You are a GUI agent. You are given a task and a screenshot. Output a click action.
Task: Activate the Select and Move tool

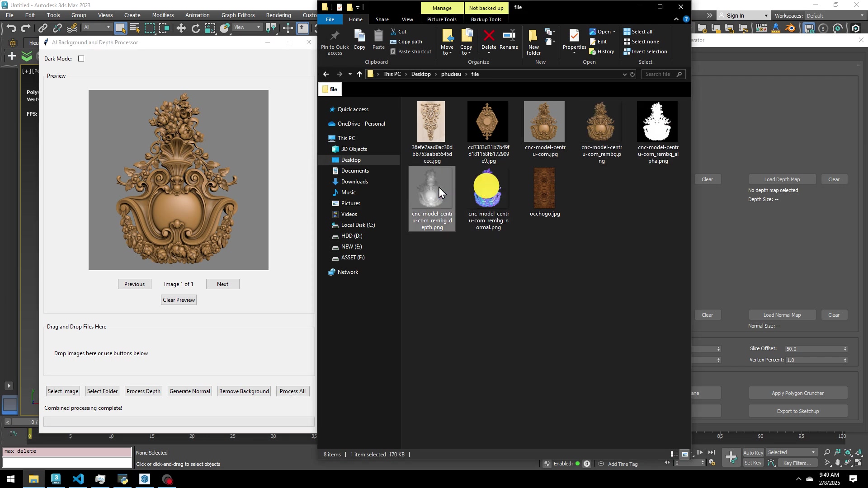[x=181, y=28]
